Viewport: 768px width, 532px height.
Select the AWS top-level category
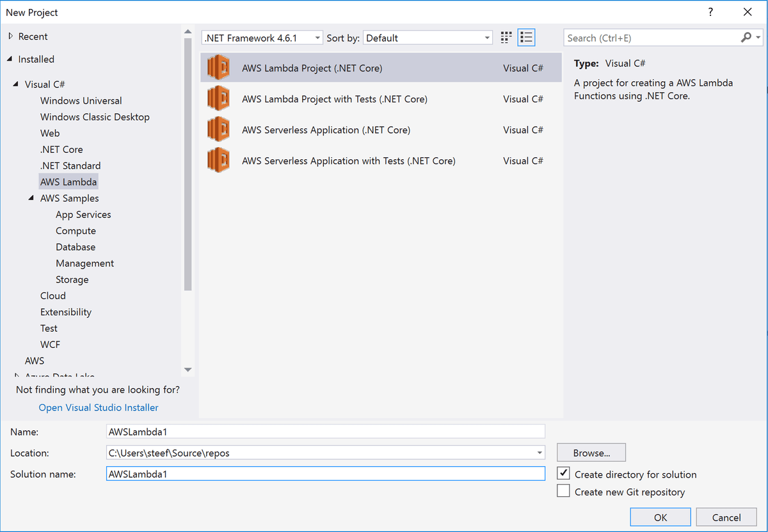(x=35, y=361)
